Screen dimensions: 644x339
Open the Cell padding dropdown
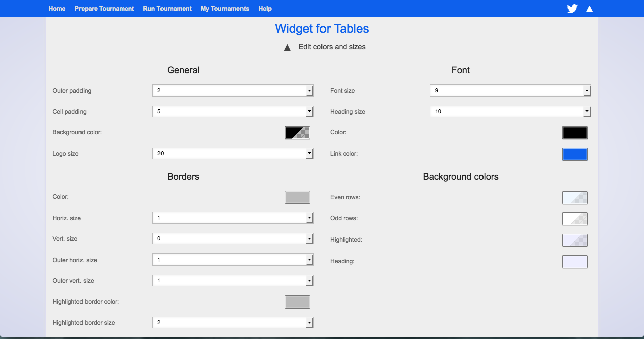(x=233, y=112)
